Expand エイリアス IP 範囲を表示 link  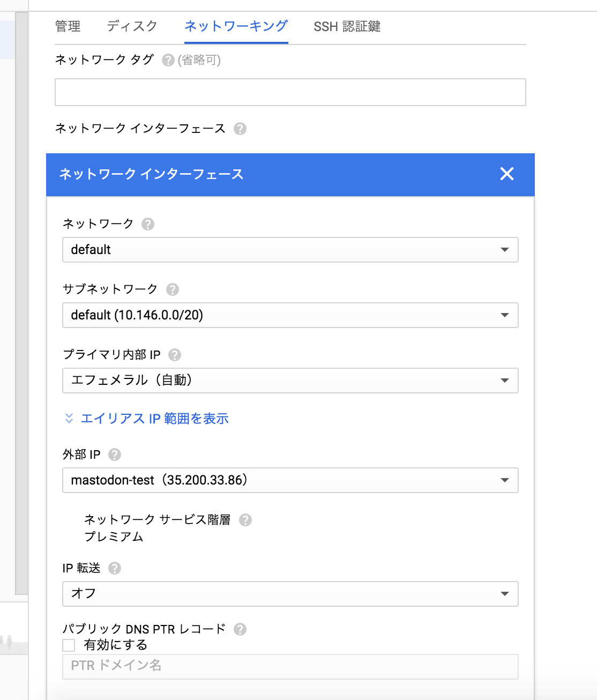(154, 419)
